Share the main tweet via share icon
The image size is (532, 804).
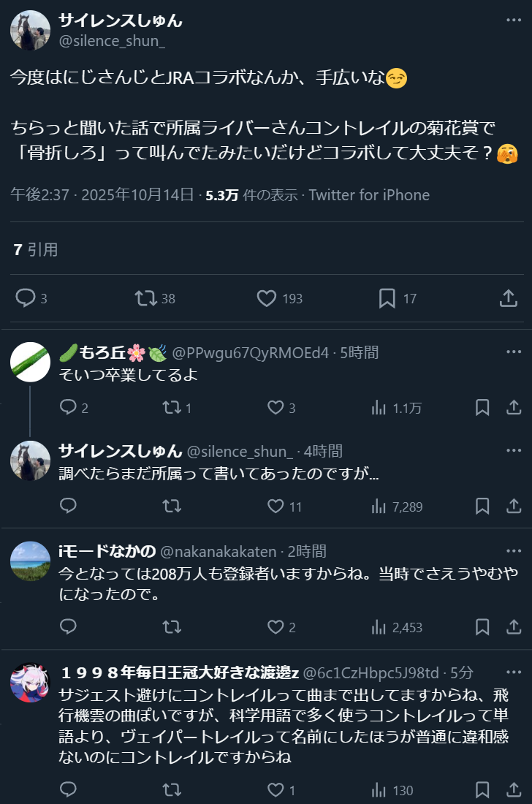[x=508, y=298]
